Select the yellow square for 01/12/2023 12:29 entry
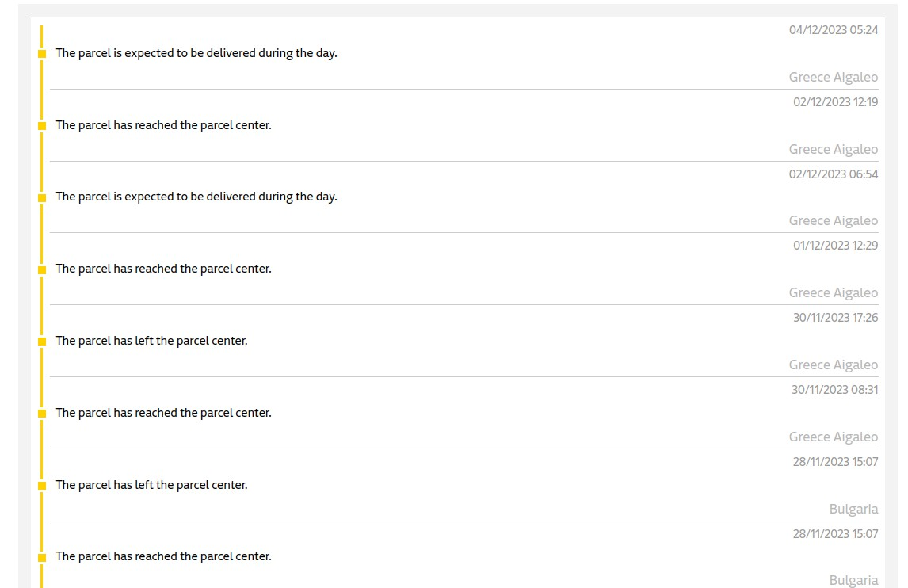The image size is (908, 588). 42,269
